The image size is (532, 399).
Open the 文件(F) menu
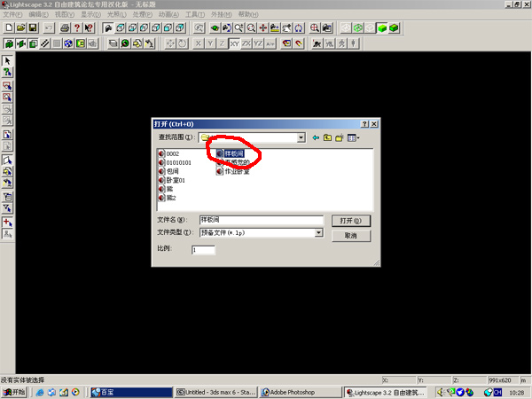click(x=12, y=14)
